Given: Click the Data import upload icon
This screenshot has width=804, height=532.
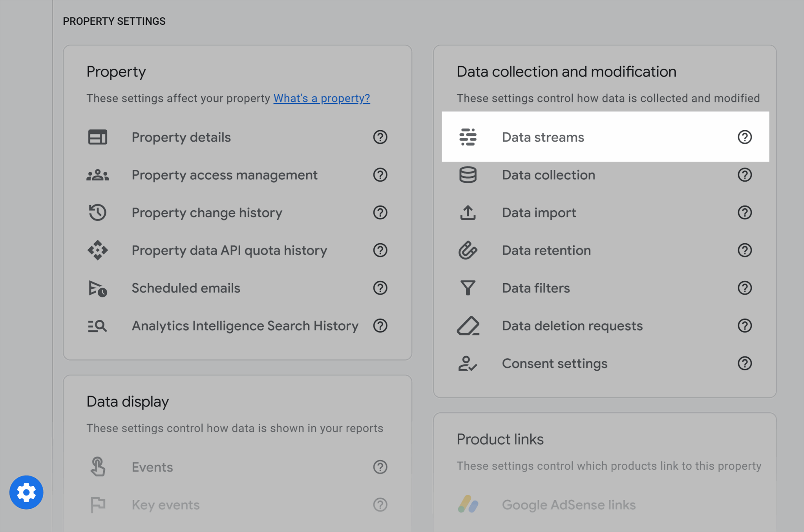Looking at the screenshot, I should (468, 213).
